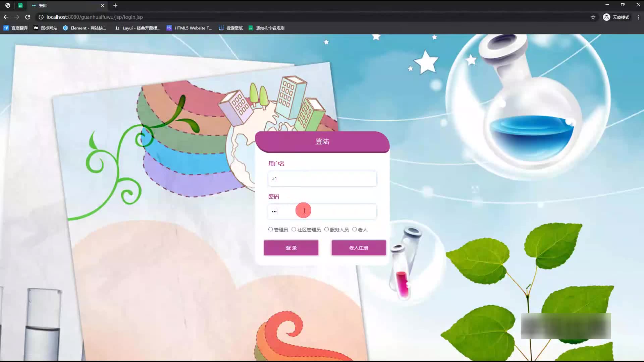The image size is (644, 362).
Task: Bookmark page with star icon
Action: (x=593, y=17)
